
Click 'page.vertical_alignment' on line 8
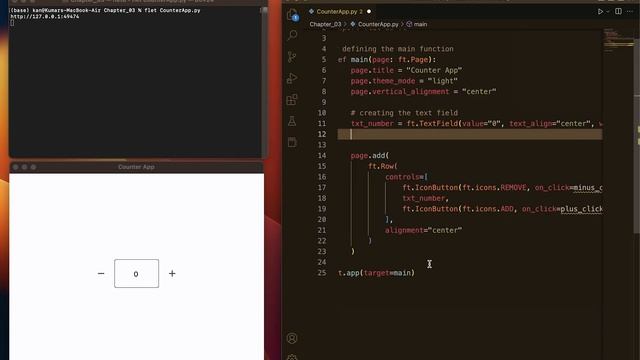400,91
